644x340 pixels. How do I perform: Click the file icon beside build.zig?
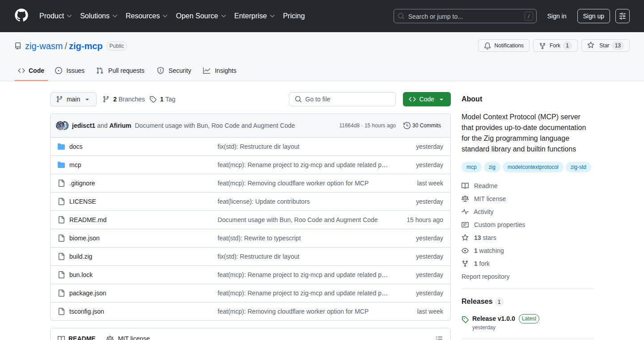click(x=61, y=256)
